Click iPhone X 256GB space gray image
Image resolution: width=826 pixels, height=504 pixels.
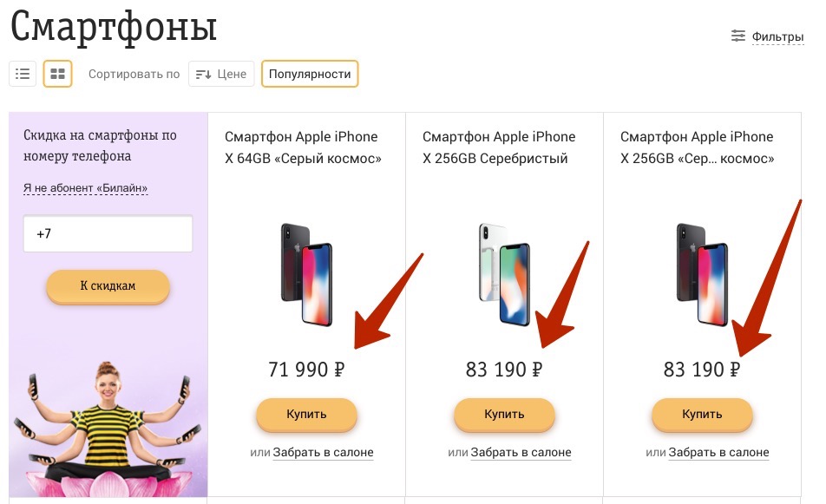(702, 273)
